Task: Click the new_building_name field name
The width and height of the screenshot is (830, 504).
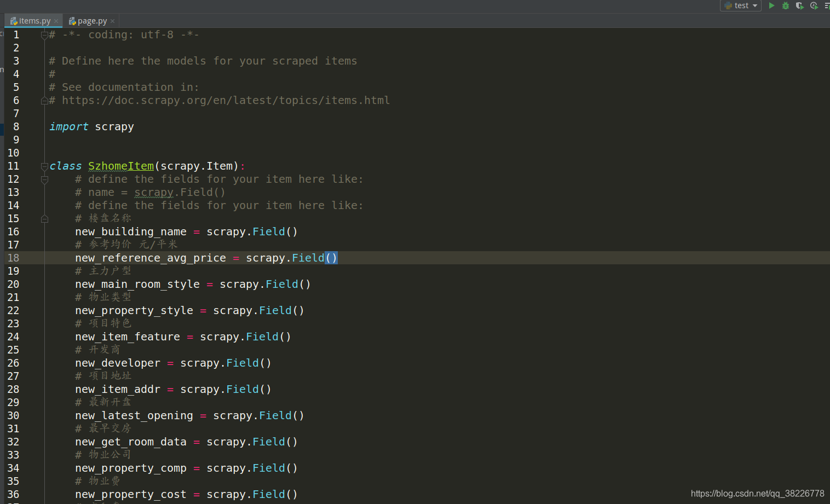Action: [131, 231]
